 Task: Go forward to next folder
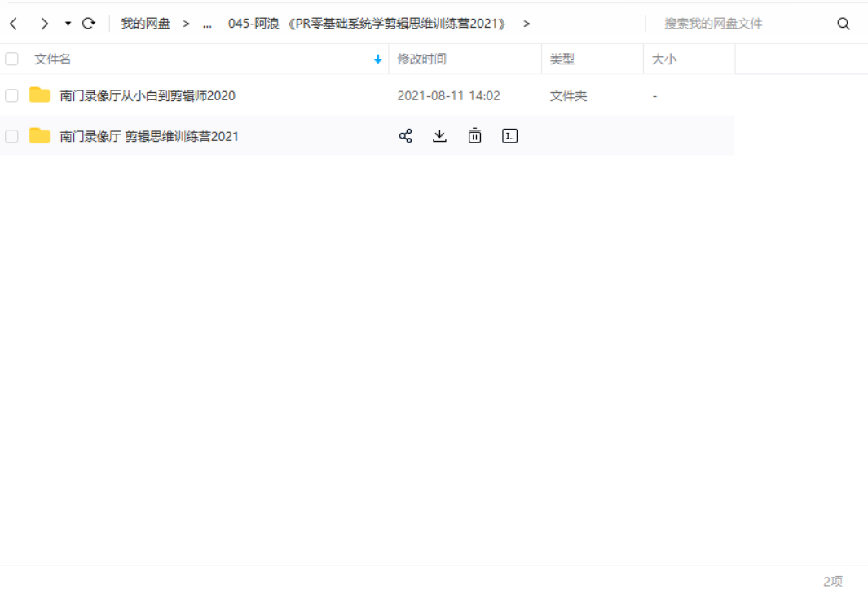coord(44,24)
